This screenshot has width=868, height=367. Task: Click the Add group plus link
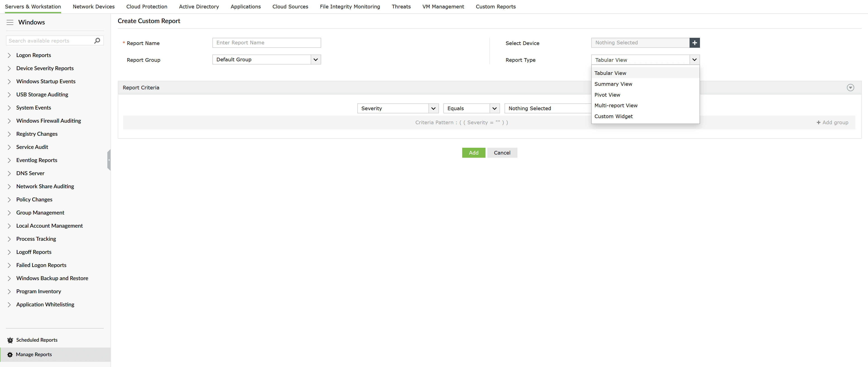(832, 123)
